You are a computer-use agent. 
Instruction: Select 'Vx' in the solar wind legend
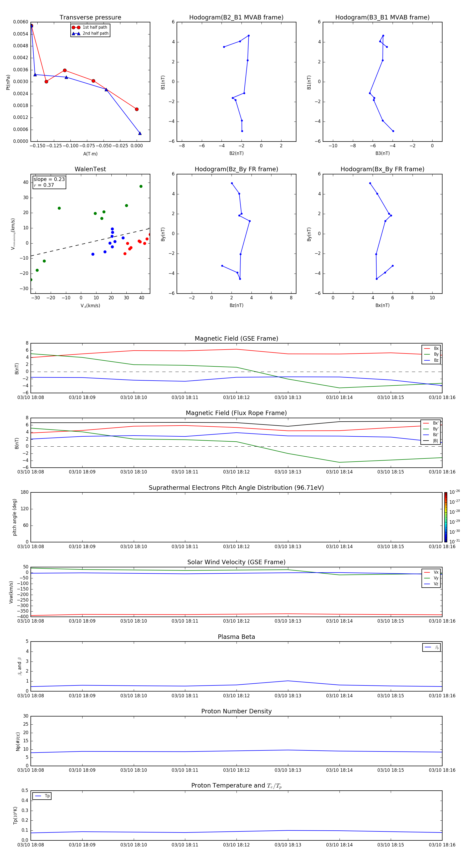[x=431, y=572]
